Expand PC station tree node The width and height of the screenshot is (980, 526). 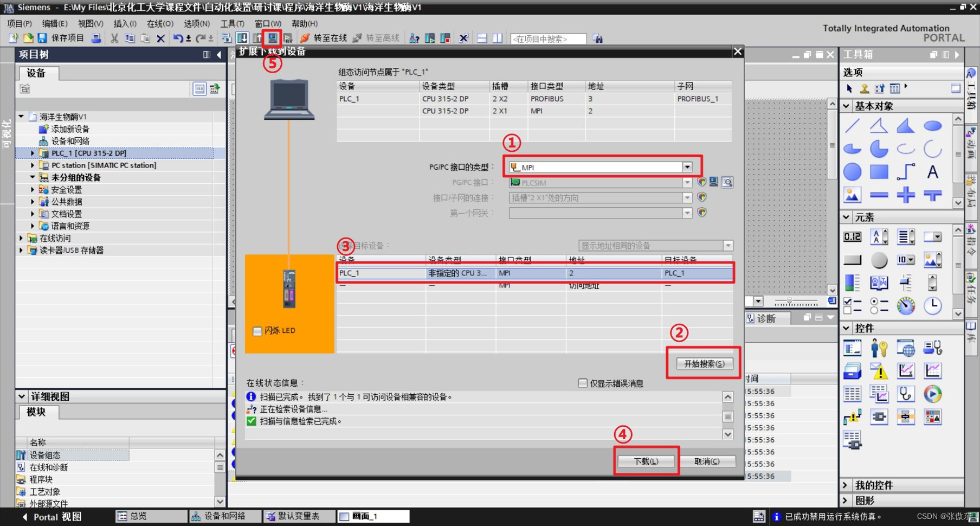tap(33, 165)
